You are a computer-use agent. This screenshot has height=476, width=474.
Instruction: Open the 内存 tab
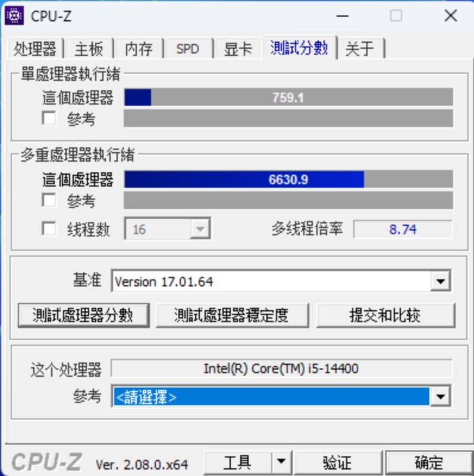pos(139,49)
